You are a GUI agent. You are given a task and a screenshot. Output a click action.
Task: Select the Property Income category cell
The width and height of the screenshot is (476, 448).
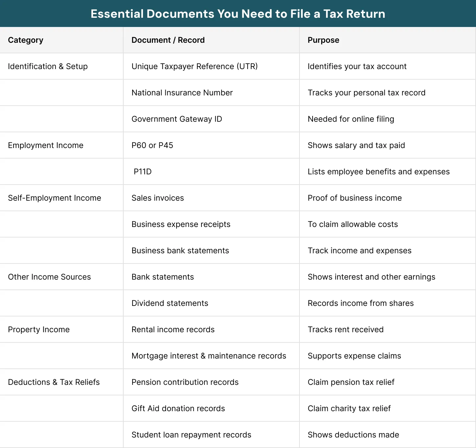[39, 329]
